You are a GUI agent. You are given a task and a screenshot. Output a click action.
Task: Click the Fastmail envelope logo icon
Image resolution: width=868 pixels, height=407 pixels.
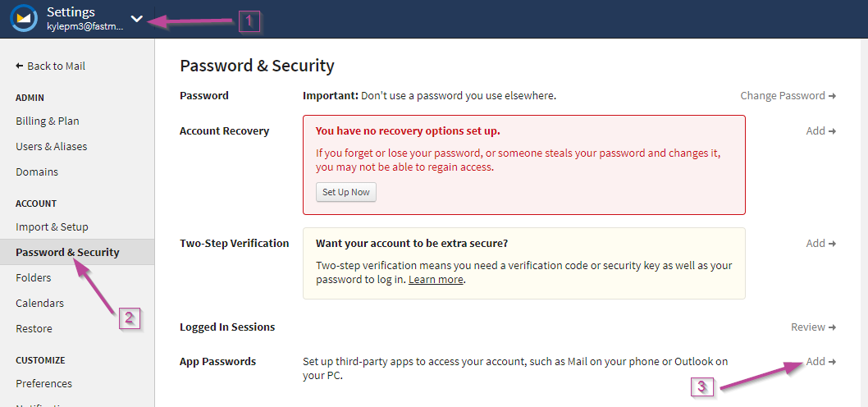coord(24,19)
